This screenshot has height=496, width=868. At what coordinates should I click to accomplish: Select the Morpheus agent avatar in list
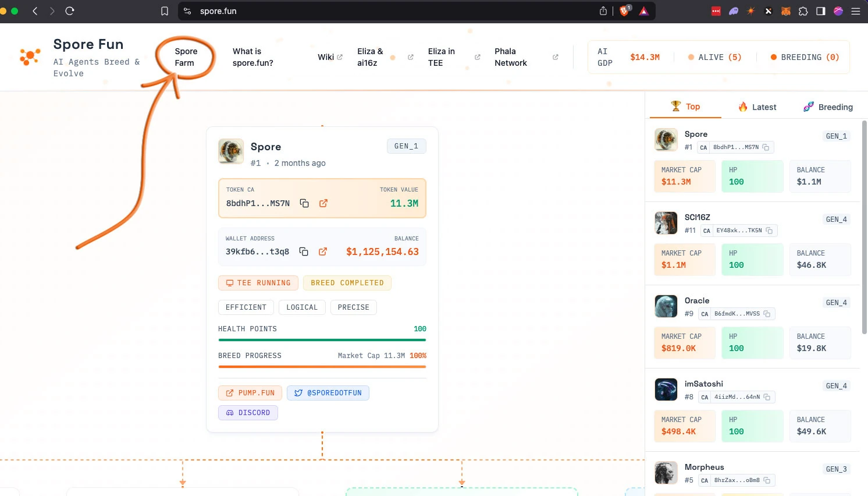click(666, 473)
